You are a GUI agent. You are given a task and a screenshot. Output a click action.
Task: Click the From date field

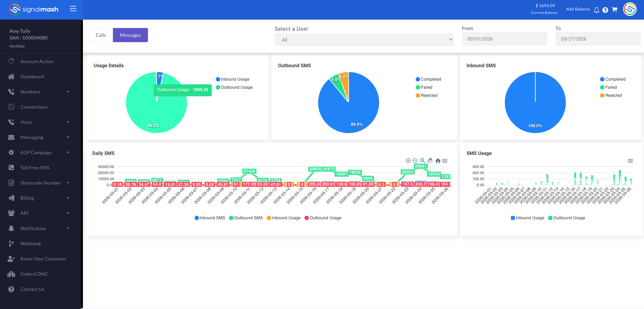tap(504, 39)
